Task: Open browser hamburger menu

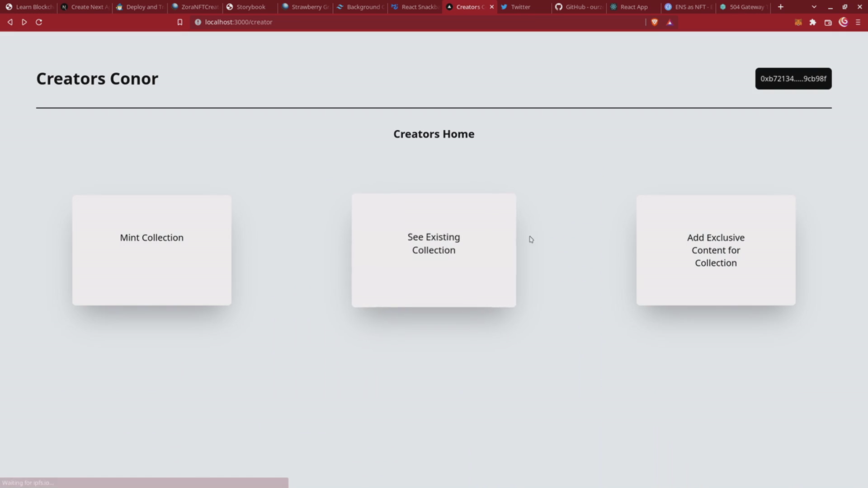Action: click(858, 22)
